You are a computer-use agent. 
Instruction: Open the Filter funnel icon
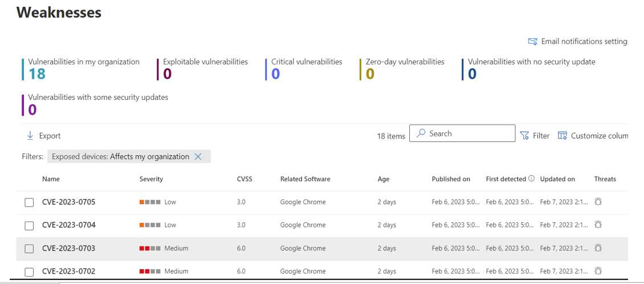coord(524,136)
